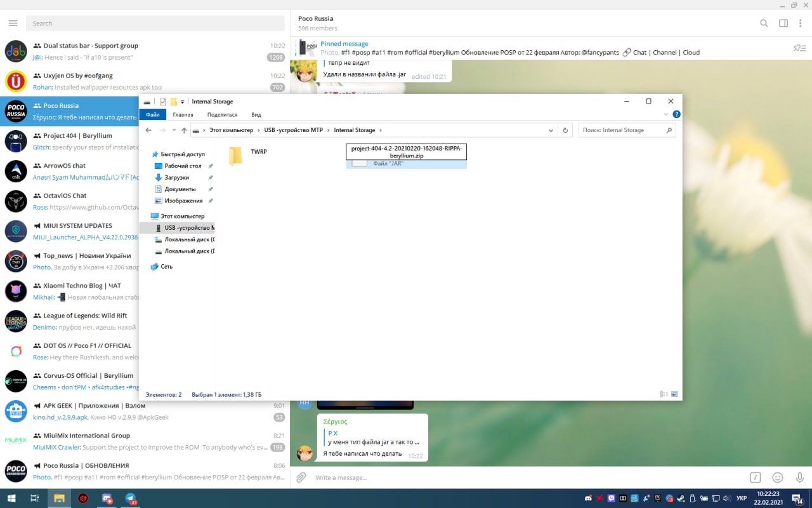Open Project 404 | Beryllium chat
The height and width of the screenshot is (508, 812).
[70, 142]
